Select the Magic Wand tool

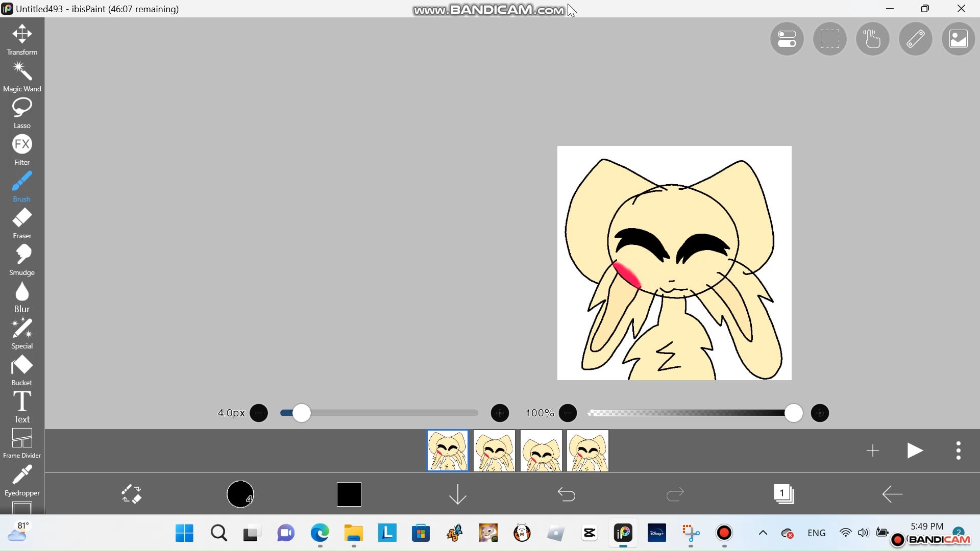pyautogui.click(x=21, y=77)
